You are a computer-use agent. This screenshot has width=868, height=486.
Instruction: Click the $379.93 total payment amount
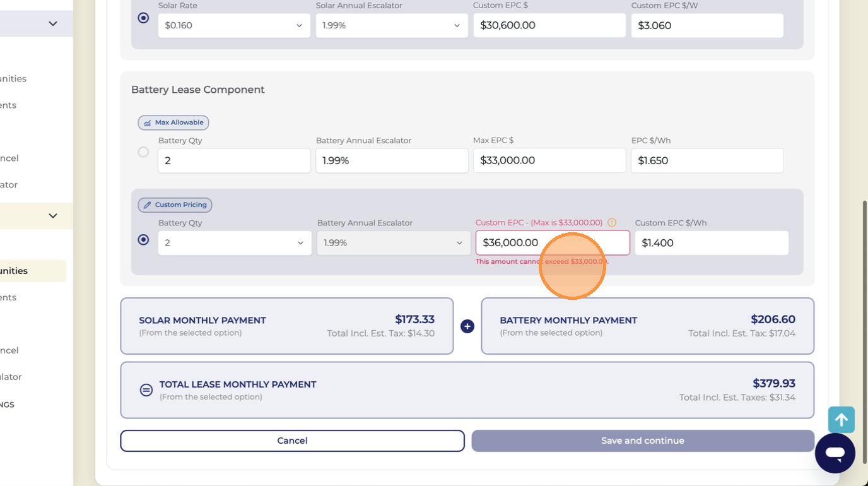[x=774, y=383]
